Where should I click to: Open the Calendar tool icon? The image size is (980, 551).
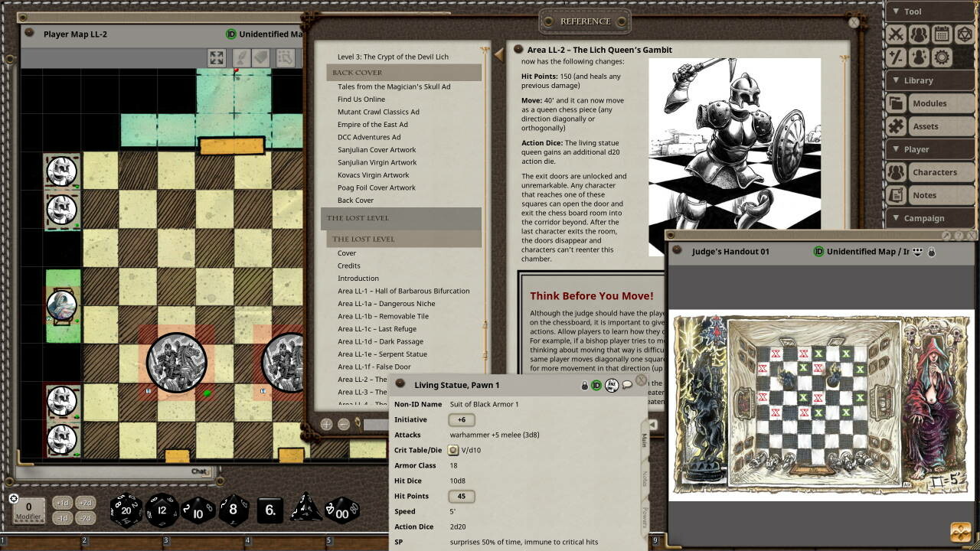tap(942, 34)
